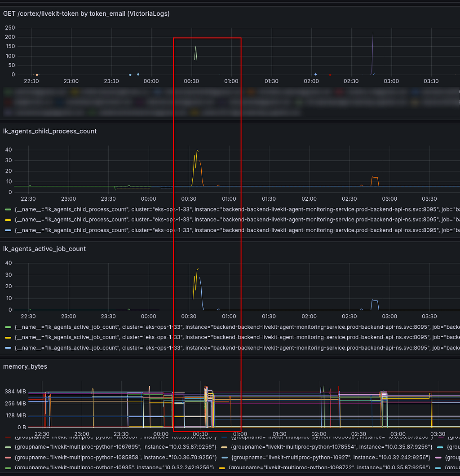460x476 pixels.
Task: Click green swatch of first active_job_count series
Action: coord(8,327)
